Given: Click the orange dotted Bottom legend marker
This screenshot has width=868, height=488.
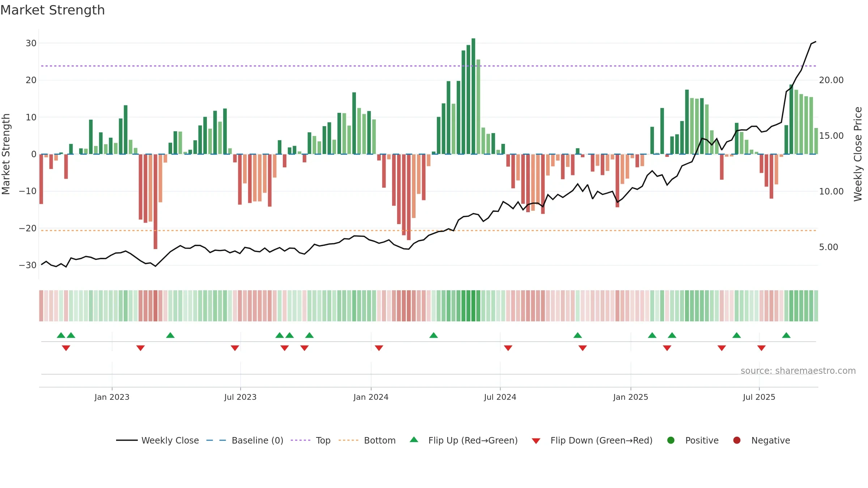Looking at the screenshot, I should pos(349,440).
